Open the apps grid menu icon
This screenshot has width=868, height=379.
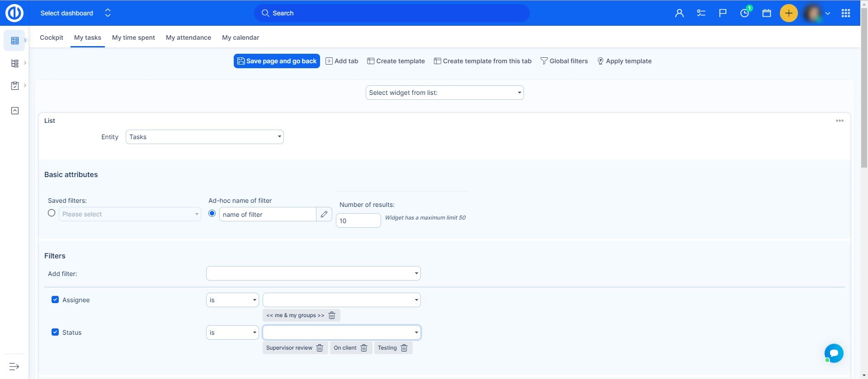[845, 13]
